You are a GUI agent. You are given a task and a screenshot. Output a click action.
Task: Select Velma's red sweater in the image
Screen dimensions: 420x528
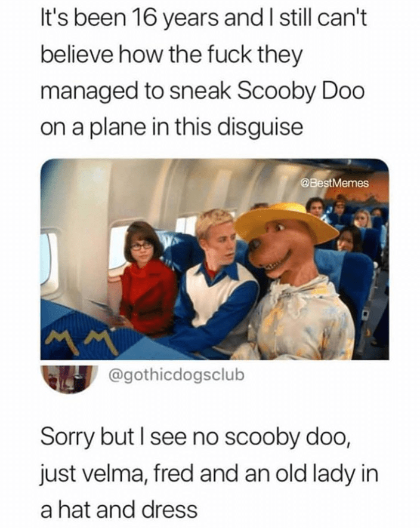(147, 297)
